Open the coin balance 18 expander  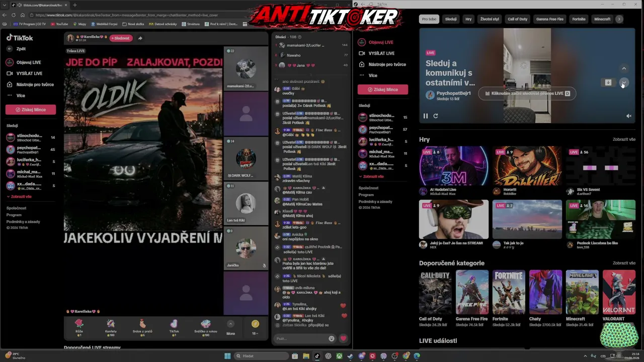pos(255,327)
